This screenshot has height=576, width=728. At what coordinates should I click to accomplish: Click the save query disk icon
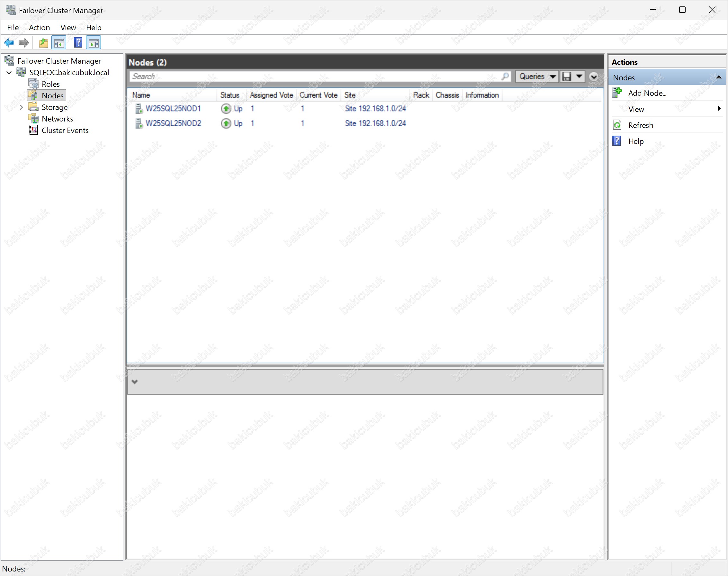pos(567,76)
